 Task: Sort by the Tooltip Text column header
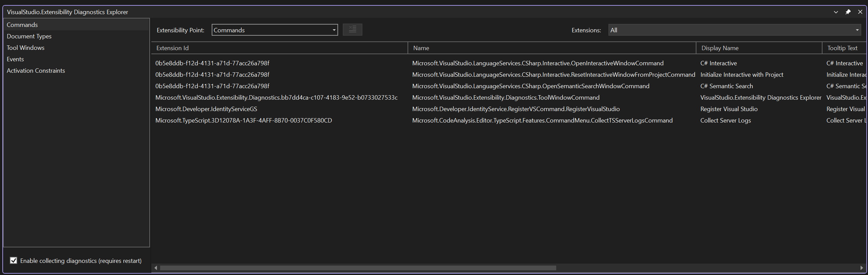(x=844, y=48)
